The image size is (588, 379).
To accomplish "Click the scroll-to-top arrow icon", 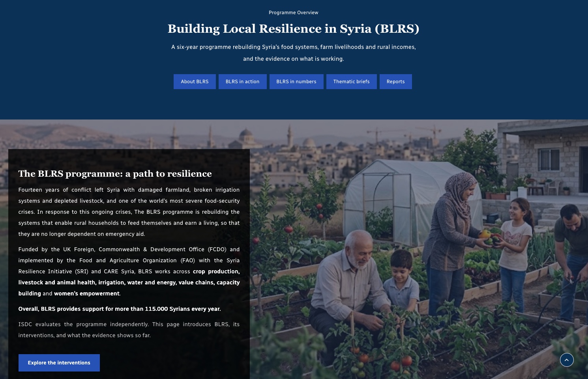I will [x=567, y=360].
